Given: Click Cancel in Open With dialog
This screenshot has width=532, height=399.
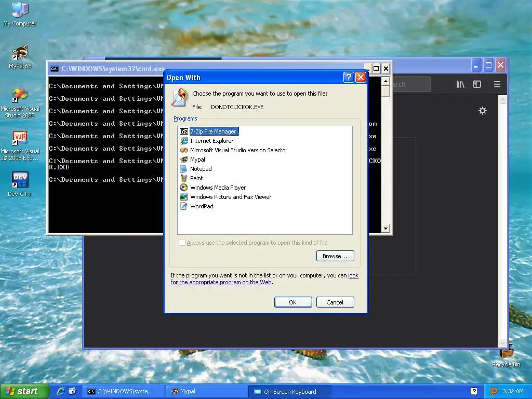Looking at the screenshot, I should (335, 302).
